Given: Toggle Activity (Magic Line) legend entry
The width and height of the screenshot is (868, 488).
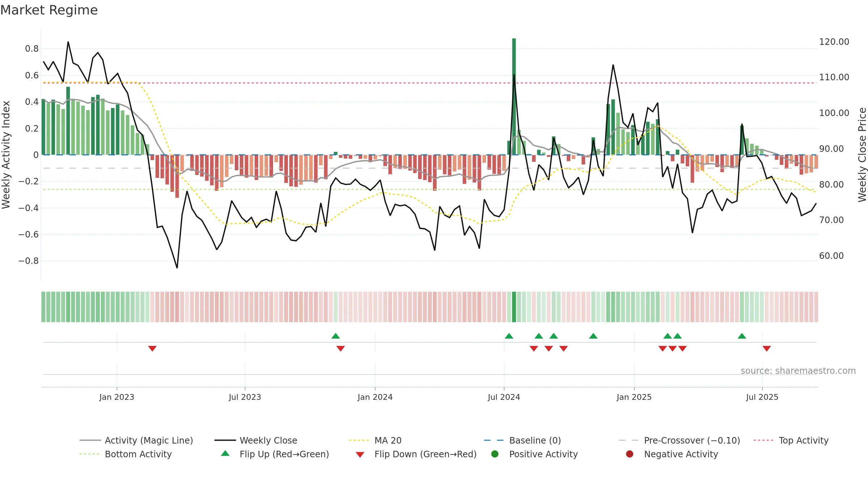Looking at the screenshot, I should [x=136, y=440].
